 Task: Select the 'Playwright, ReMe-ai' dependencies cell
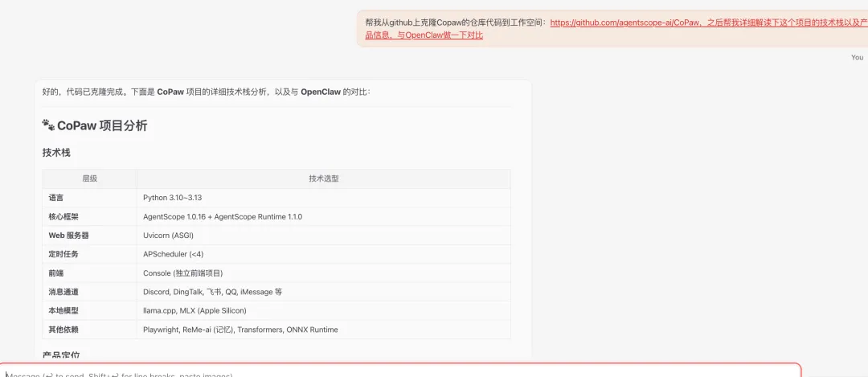coord(324,330)
